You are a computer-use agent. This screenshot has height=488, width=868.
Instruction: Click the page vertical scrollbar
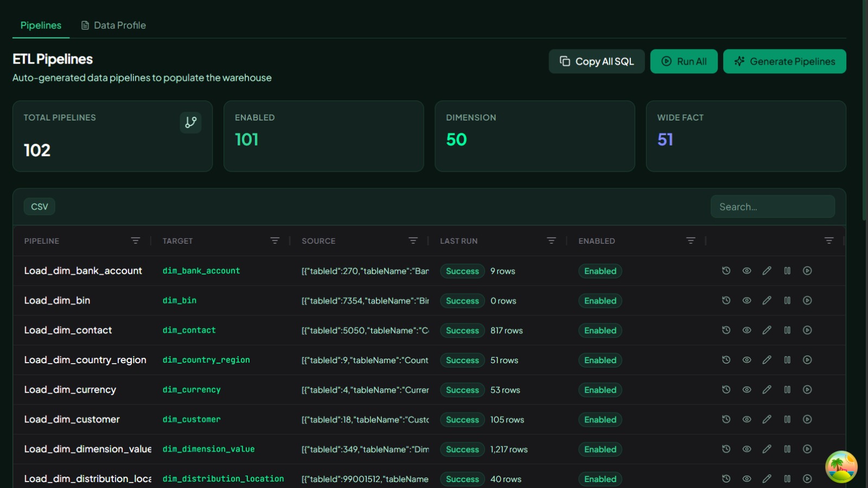pyautogui.click(x=865, y=110)
